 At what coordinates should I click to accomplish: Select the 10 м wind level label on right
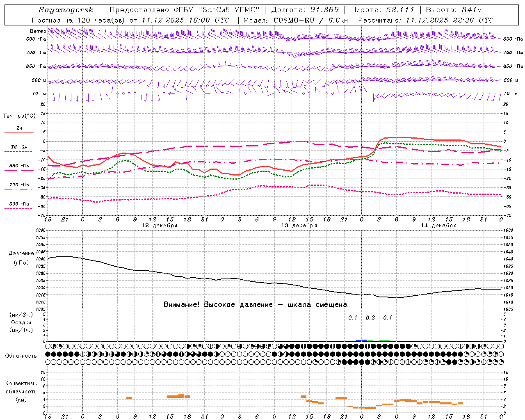510,94
